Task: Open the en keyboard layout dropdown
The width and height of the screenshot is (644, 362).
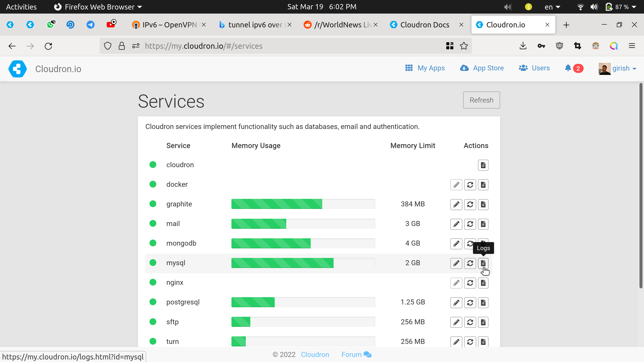Action: pyautogui.click(x=552, y=7)
